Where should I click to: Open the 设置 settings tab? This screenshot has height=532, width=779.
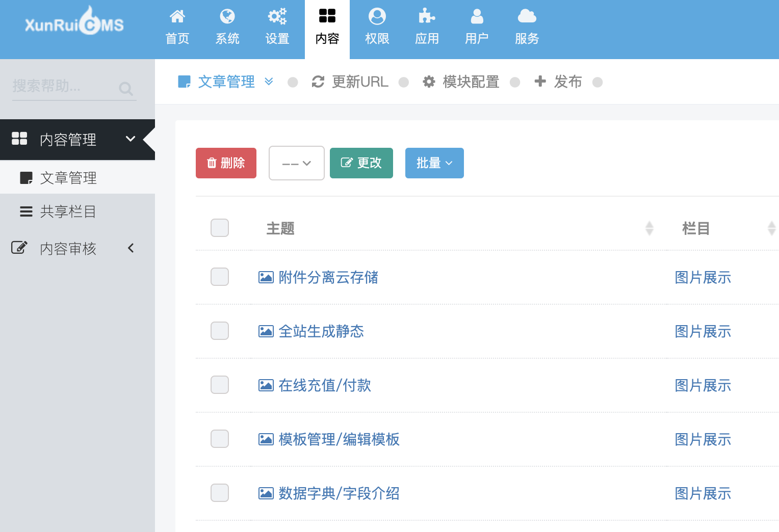[277, 29]
